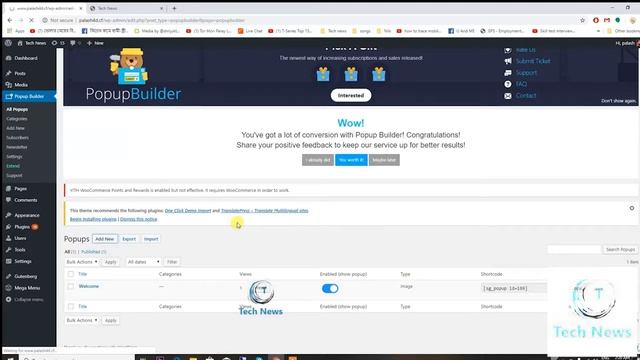Open Extend under Popup Builder
640x360 pixels.
(x=13, y=166)
